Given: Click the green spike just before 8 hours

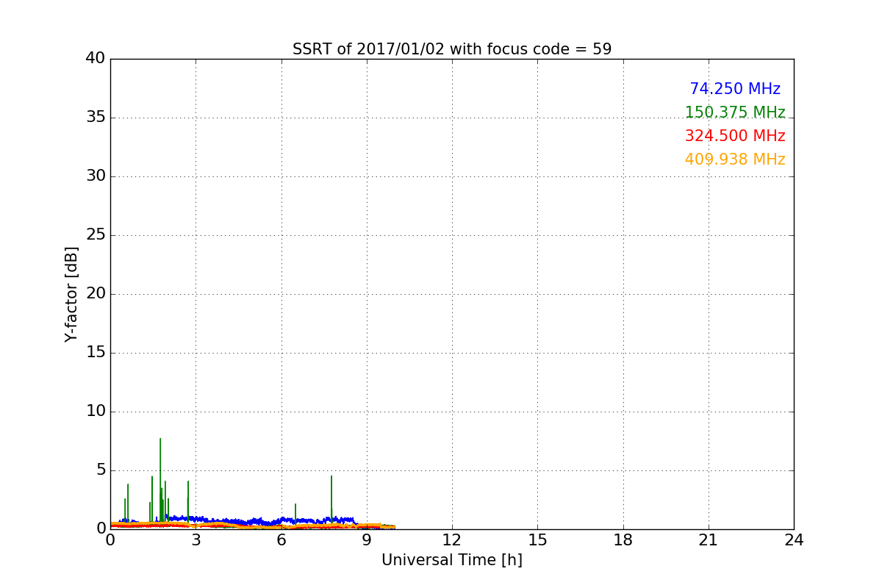Looking at the screenshot, I should click(x=331, y=498).
